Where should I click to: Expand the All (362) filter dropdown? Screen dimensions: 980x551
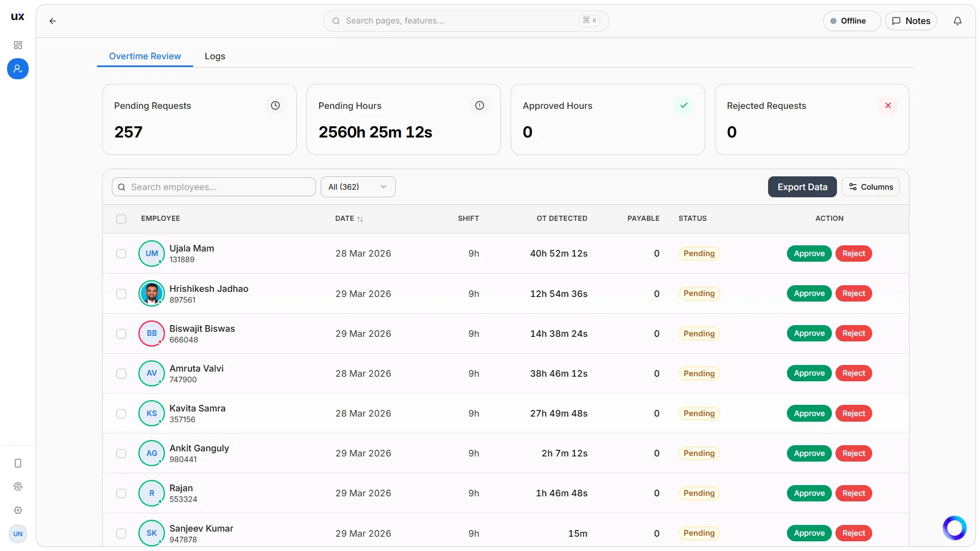click(x=358, y=187)
